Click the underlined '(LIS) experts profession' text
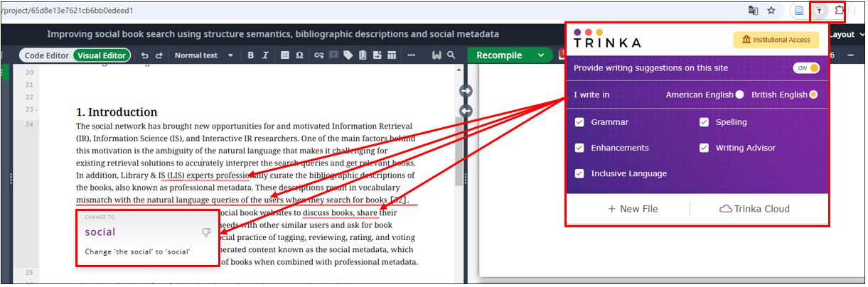Screen dimensions: 868x287 click(x=208, y=175)
